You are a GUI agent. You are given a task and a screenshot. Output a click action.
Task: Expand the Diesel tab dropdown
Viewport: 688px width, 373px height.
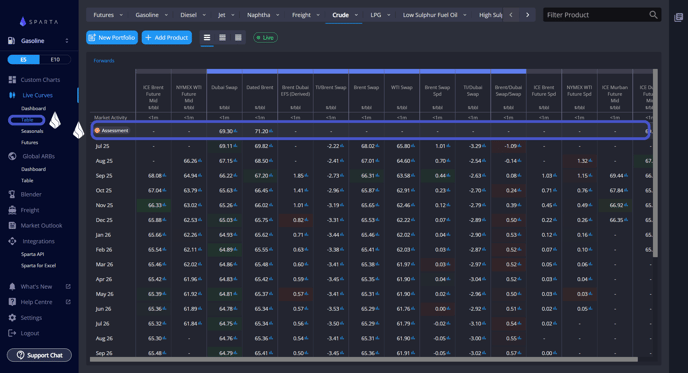pyautogui.click(x=204, y=15)
